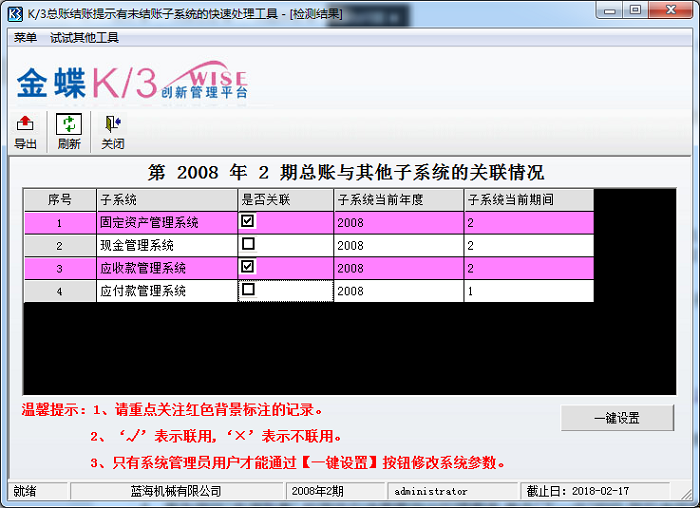Click the 是否关联 column header
Viewport: 700px width, 508px height.
click(x=285, y=199)
